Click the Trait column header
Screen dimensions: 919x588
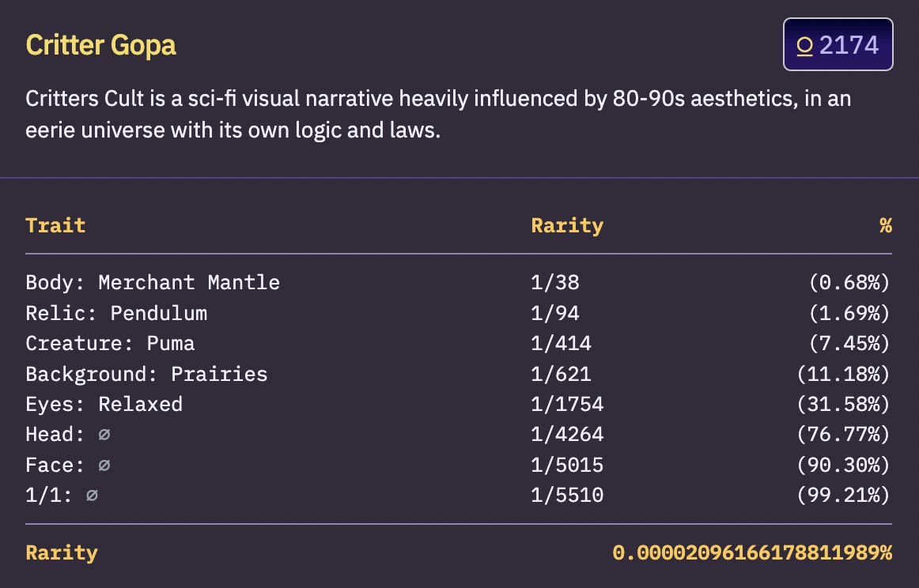pos(55,225)
